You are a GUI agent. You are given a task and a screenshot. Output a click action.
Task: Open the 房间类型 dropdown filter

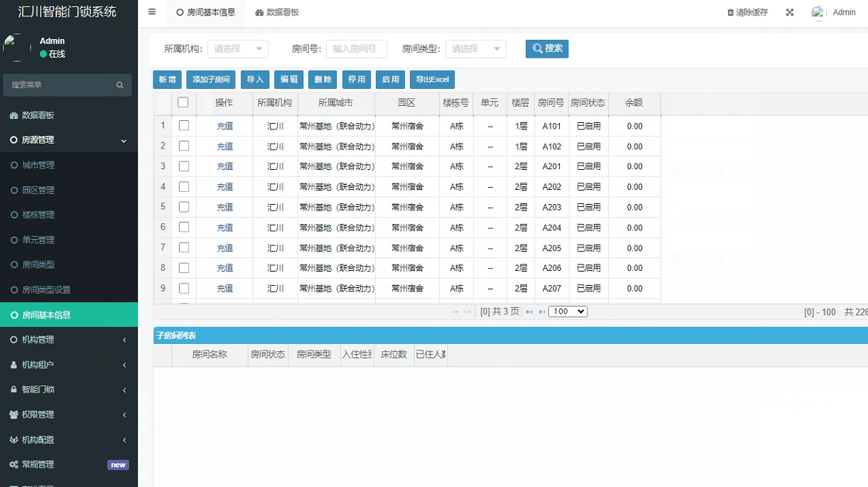(x=475, y=49)
